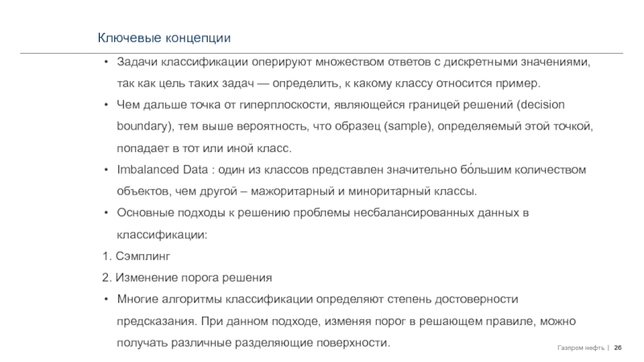Click the line starting "Основные подходы к решению"
The width and height of the screenshot is (644, 362).
click(x=322, y=213)
